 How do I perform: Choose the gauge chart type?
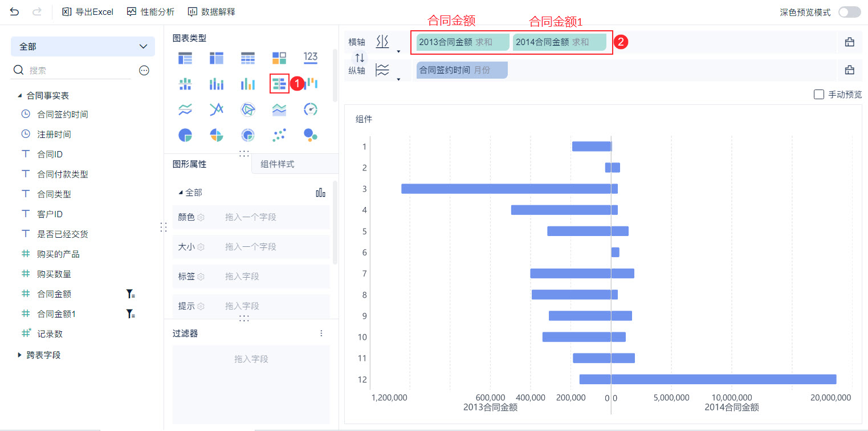(x=311, y=109)
